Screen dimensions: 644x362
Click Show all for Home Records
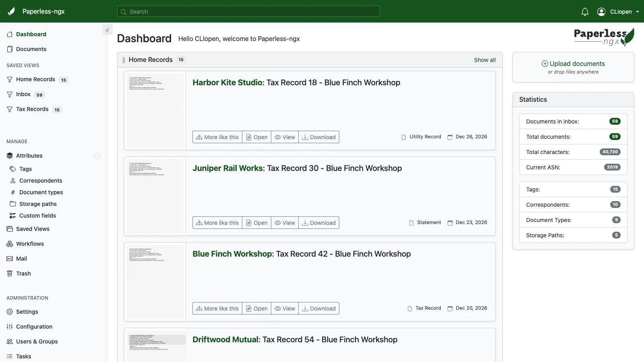485,60
